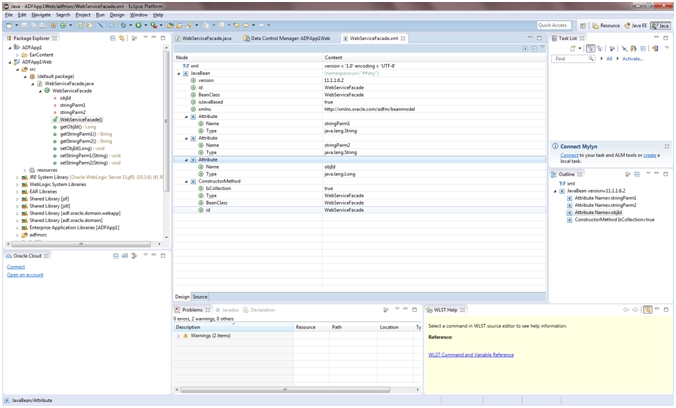Toggle the highlighted icon in WLST Help toolbar

[x=648, y=310]
